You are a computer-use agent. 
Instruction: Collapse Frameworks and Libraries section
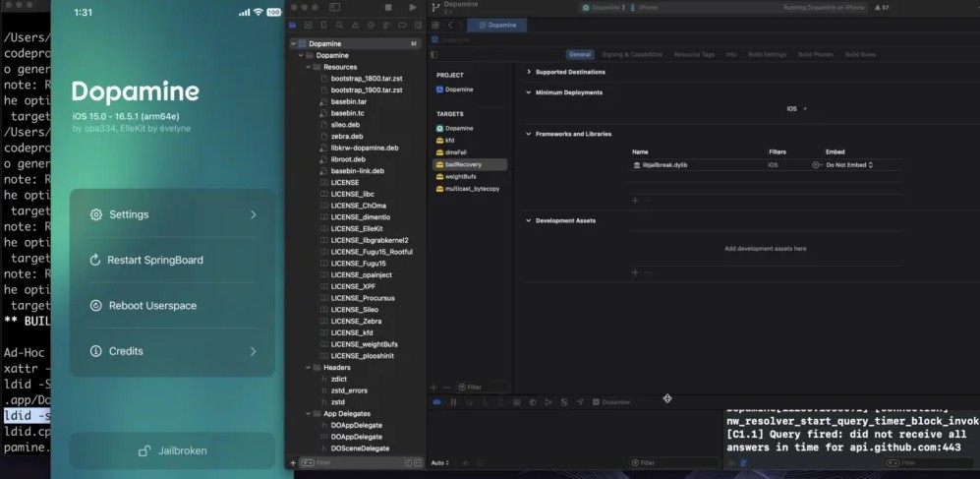tap(529, 134)
